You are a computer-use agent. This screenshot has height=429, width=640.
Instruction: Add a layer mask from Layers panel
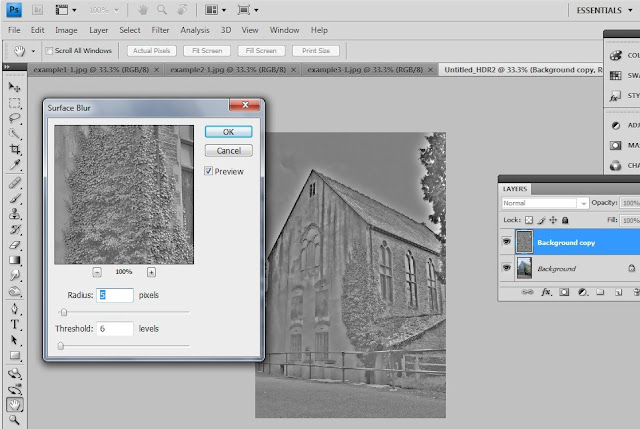click(562, 293)
